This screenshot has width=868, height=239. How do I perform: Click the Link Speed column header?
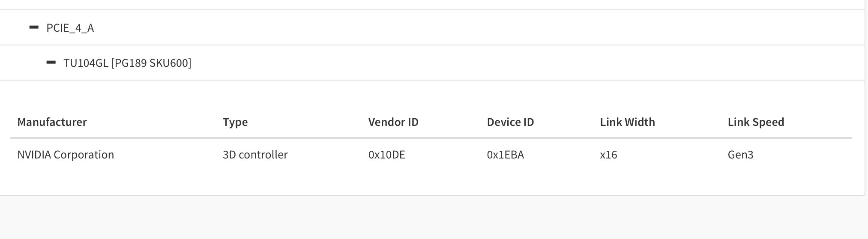click(756, 122)
